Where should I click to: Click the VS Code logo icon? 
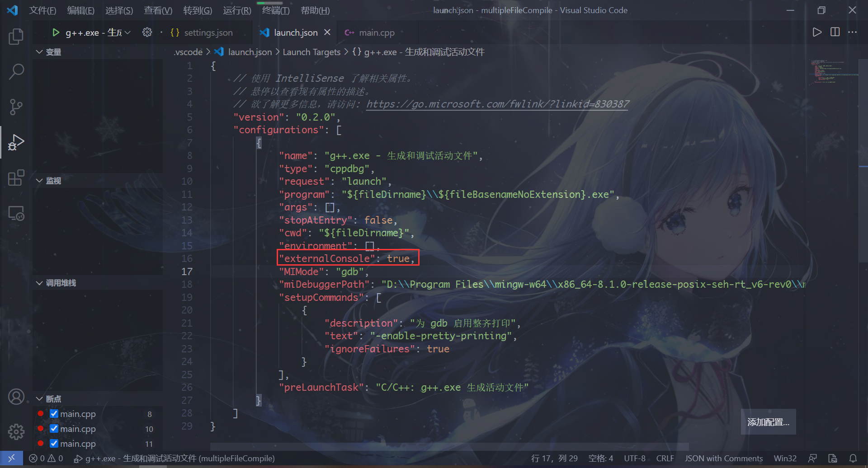[x=12, y=10]
